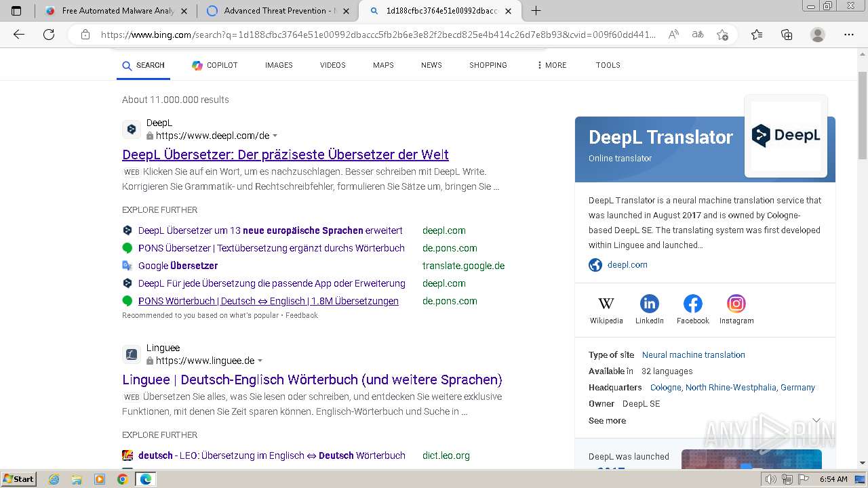868x488 pixels.
Task: Open browser Settings and more menu
Action: click(849, 35)
